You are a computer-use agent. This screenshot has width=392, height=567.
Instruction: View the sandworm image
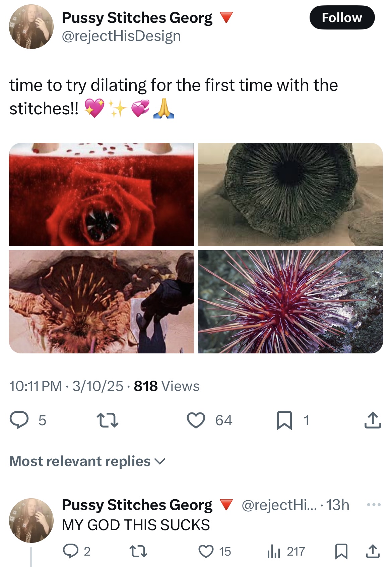[290, 194]
